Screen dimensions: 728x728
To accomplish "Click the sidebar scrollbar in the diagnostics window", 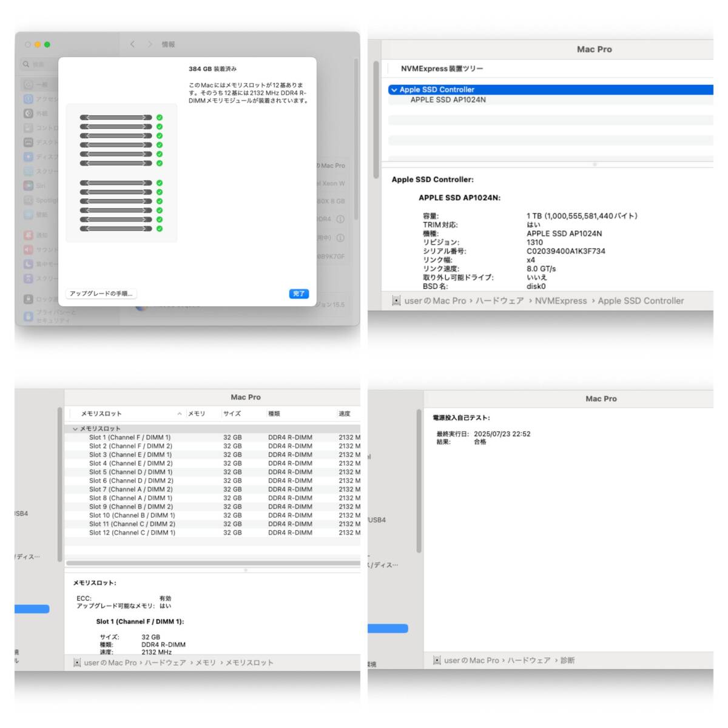I will pos(419,482).
